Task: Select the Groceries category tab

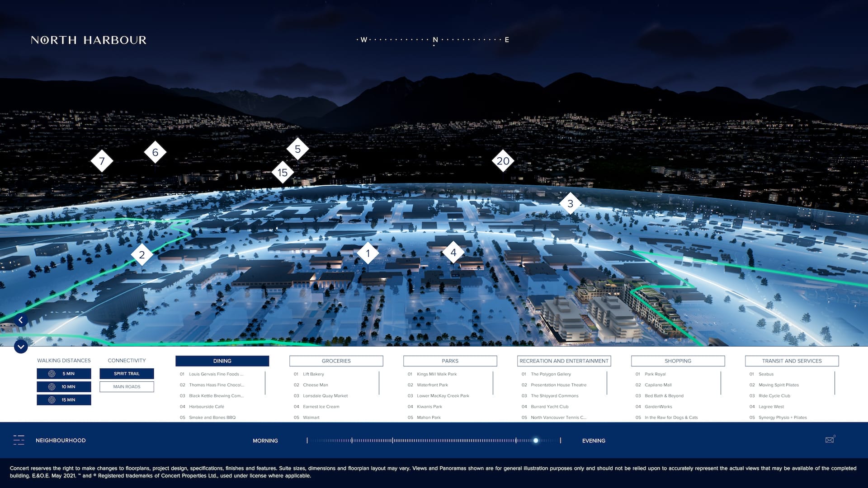Action: (x=336, y=361)
